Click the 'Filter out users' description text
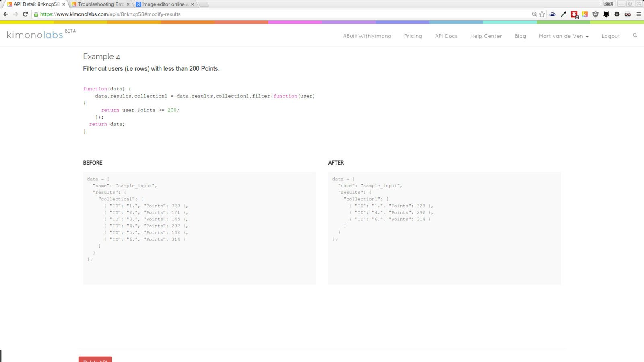 [151, 69]
